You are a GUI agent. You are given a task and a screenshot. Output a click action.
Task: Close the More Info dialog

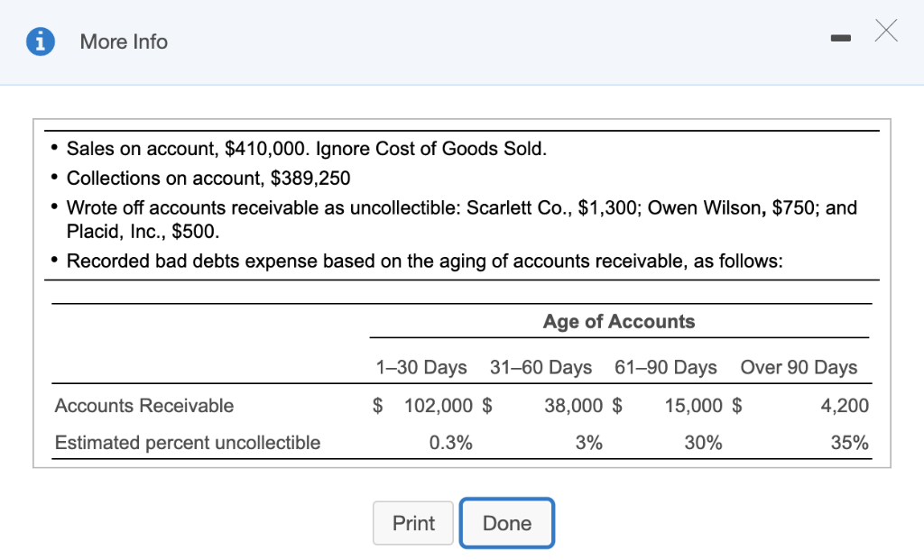[x=886, y=31]
